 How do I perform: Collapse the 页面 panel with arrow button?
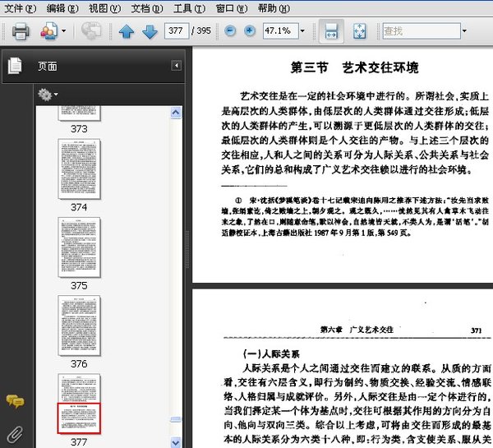coord(177,66)
